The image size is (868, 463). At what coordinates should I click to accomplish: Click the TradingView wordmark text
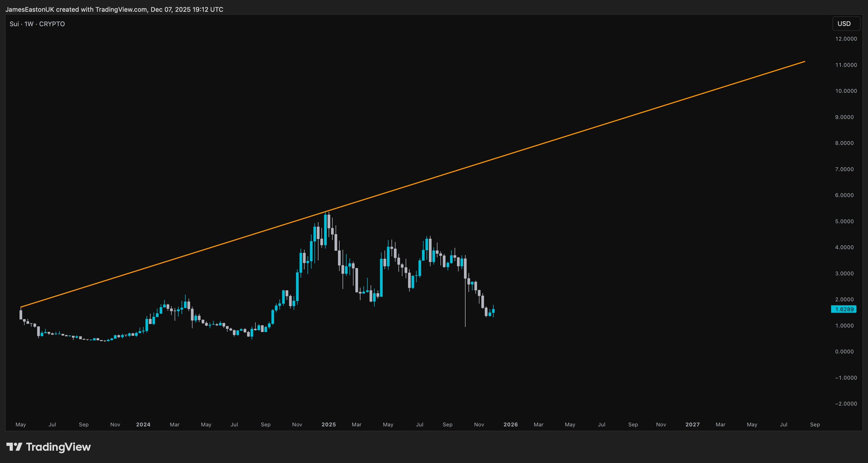58,447
